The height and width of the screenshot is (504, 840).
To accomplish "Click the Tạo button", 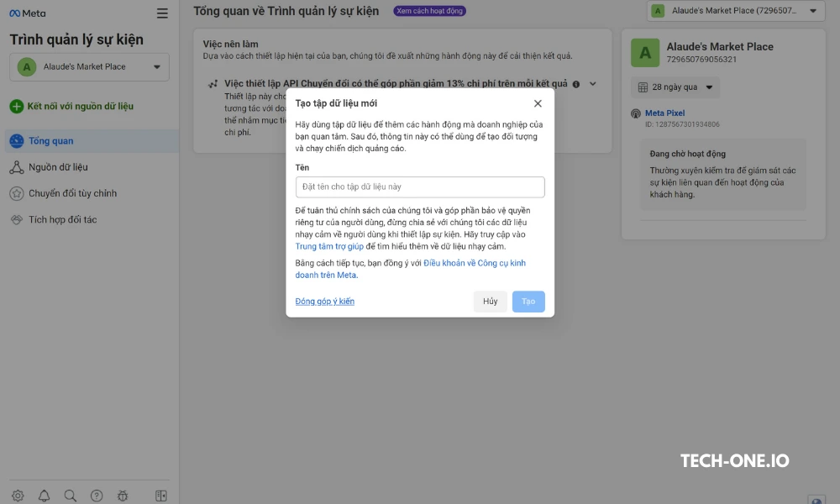I will coord(528,302).
